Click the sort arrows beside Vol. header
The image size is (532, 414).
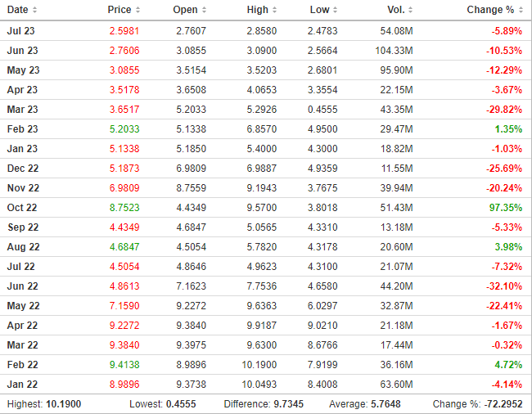(x=410, y=10)
